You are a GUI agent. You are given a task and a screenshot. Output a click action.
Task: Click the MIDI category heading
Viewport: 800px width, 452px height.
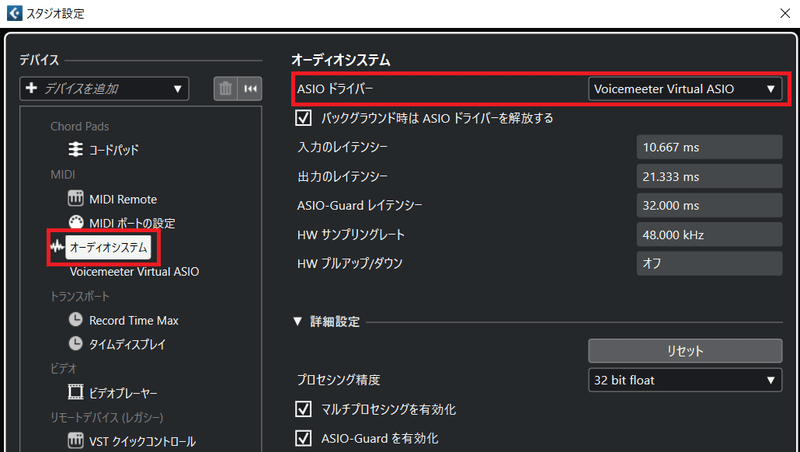pos(63,174)
